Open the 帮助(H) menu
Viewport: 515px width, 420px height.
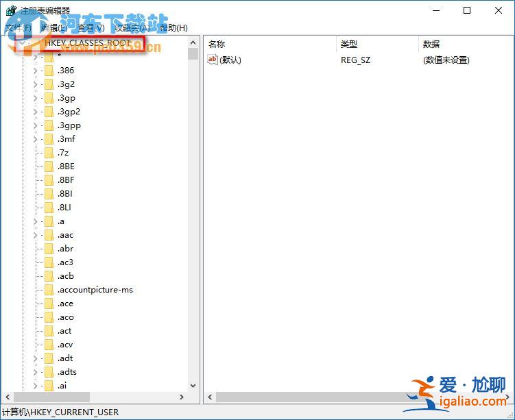point(173,28)
